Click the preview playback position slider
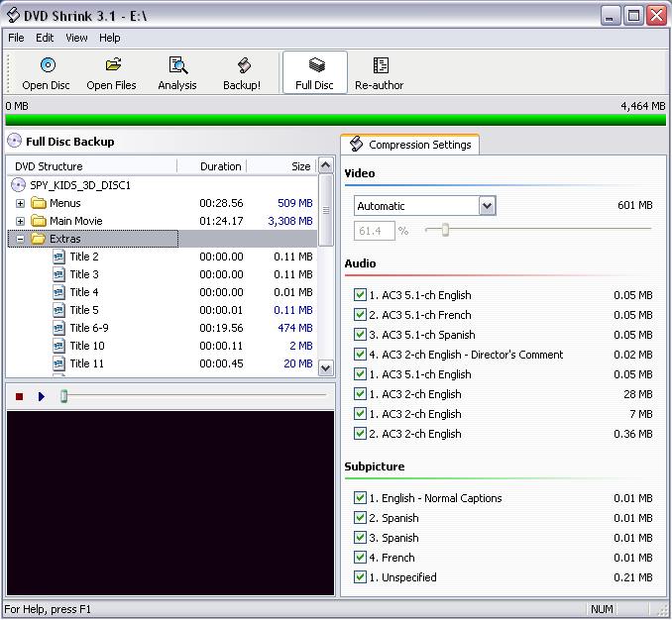Screen dimensions: 672x620 63,396
